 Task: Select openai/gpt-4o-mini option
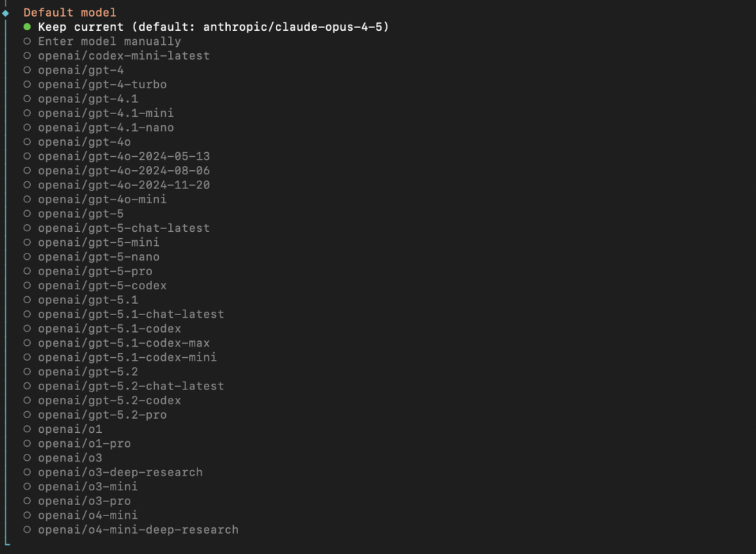coord(102,200)
